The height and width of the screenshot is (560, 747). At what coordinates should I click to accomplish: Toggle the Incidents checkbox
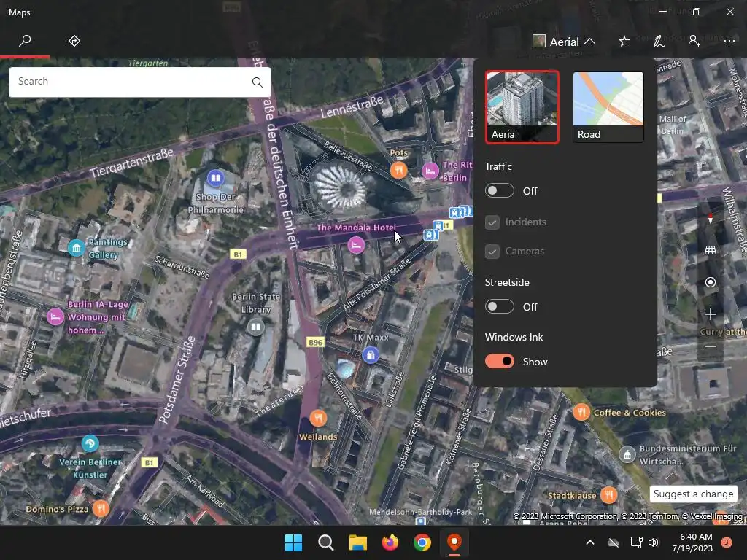[492, 222]
